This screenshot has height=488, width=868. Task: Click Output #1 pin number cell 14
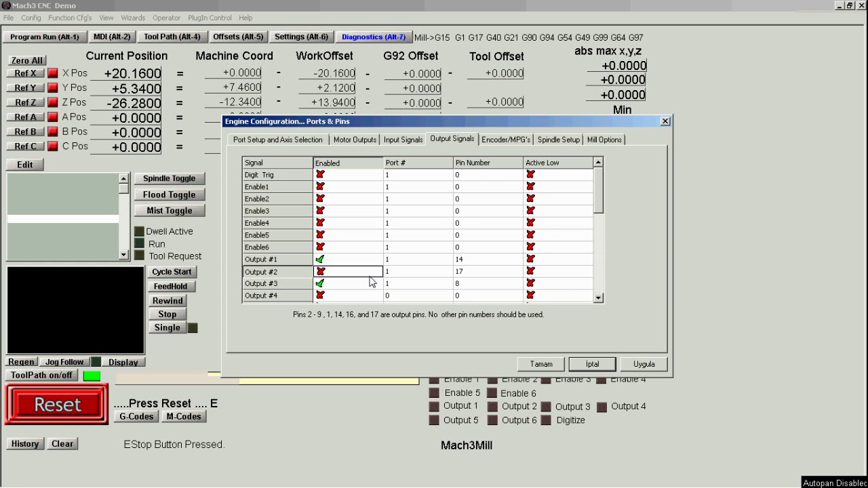coord(488,259)
